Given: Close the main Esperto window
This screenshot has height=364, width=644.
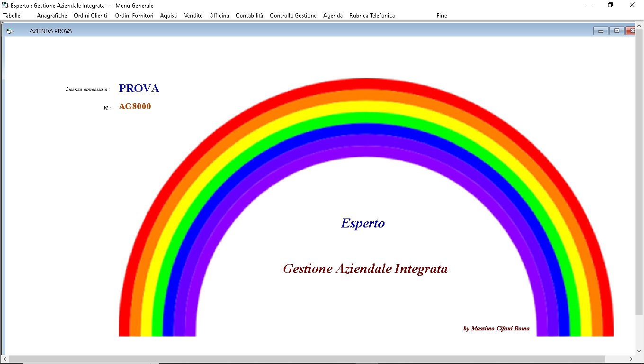Looking at the screenshot, I should pyautogui.click(x=632, y=5).
